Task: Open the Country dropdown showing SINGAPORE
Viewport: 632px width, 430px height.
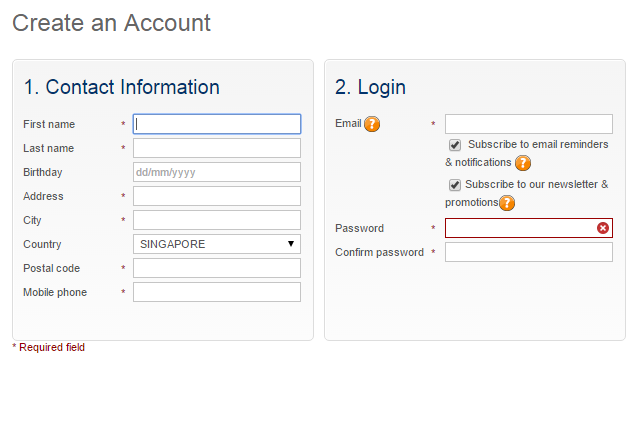Action: [x=217, y=244]
